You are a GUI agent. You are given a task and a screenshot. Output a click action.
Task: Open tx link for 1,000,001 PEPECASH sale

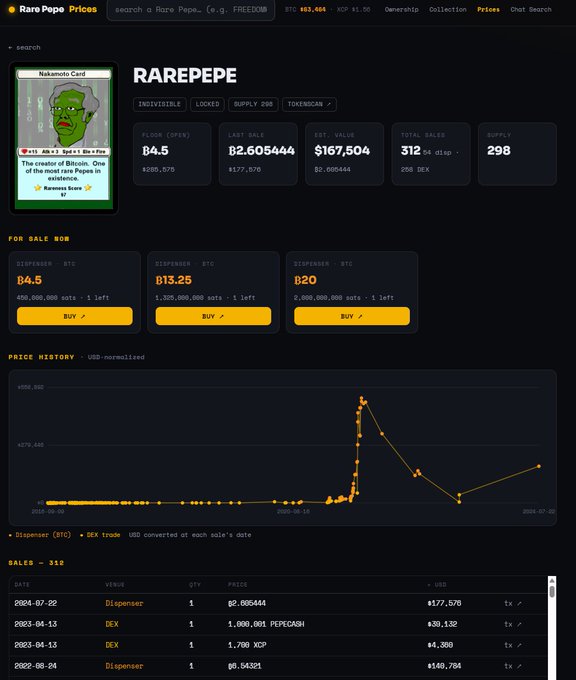[x=513, y=624]
